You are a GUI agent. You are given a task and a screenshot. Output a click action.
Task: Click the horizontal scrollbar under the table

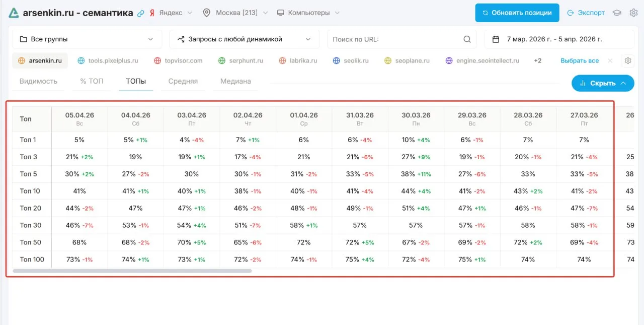click(x=132, y=271)
